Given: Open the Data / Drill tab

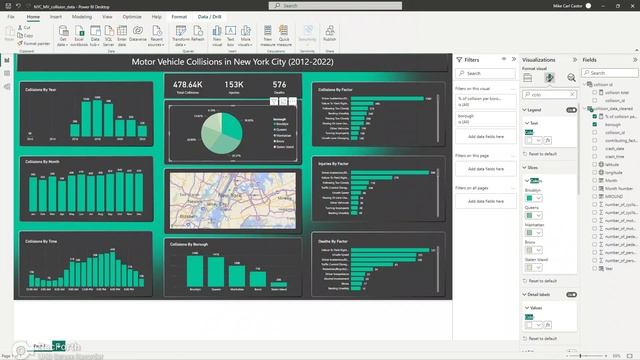Looking at the screenshot, I should click(x=209, y=17).
